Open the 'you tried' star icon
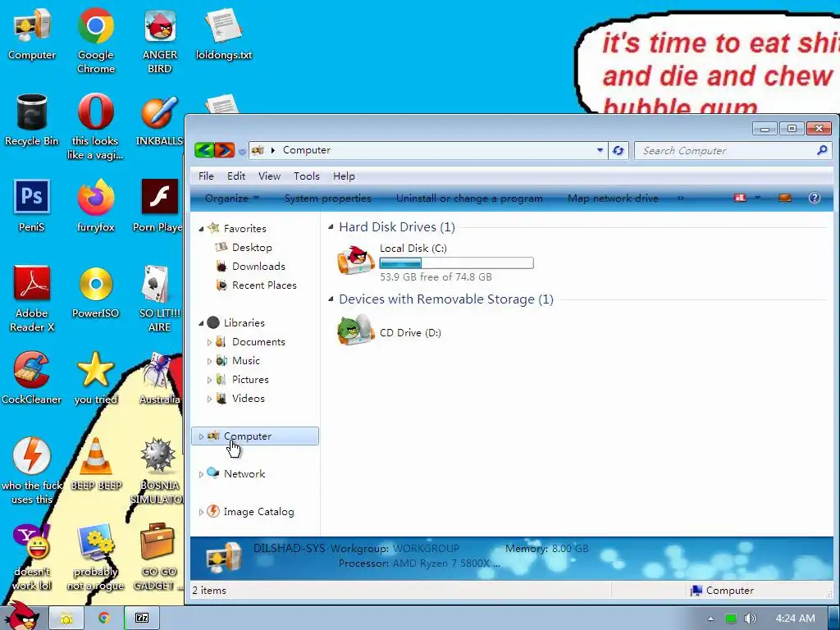This screenshot has width=840, height=630. [x=95, y=377]
